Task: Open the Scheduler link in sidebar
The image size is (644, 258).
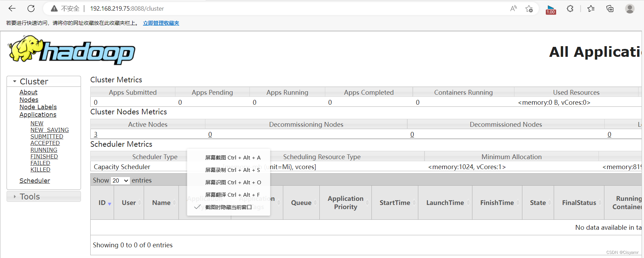Action: [x=35, y=181]
